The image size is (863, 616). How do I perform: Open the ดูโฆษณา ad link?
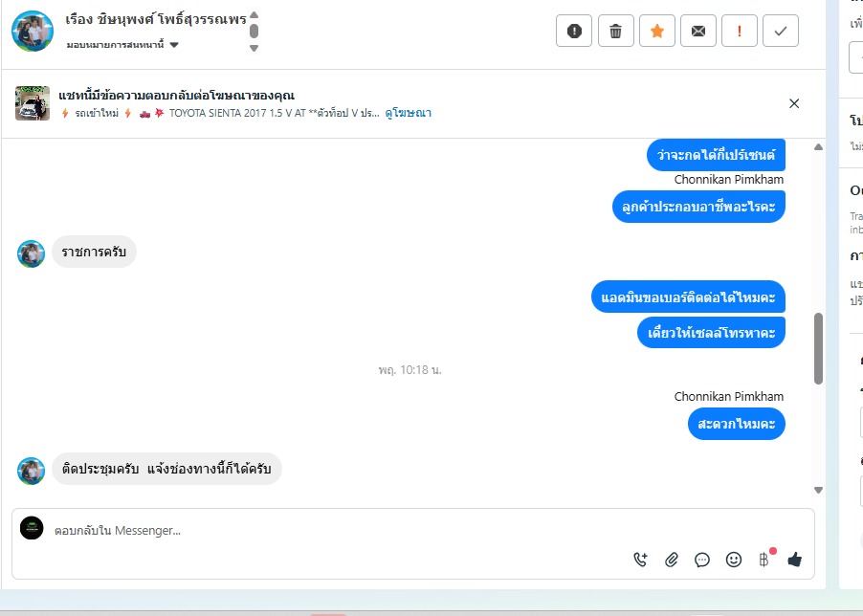click(408, 113)
